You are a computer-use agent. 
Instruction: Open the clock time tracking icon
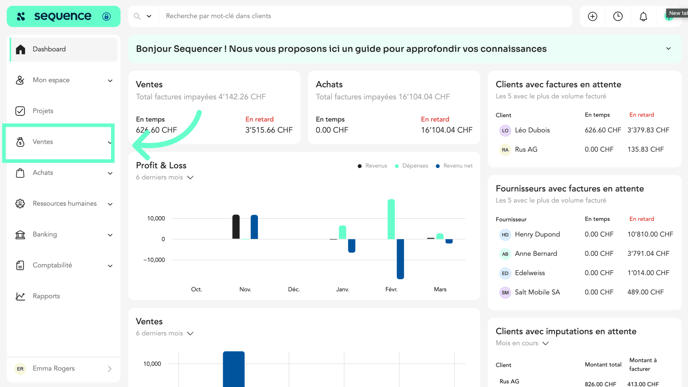pyautogui.click(x=618, y=16)
